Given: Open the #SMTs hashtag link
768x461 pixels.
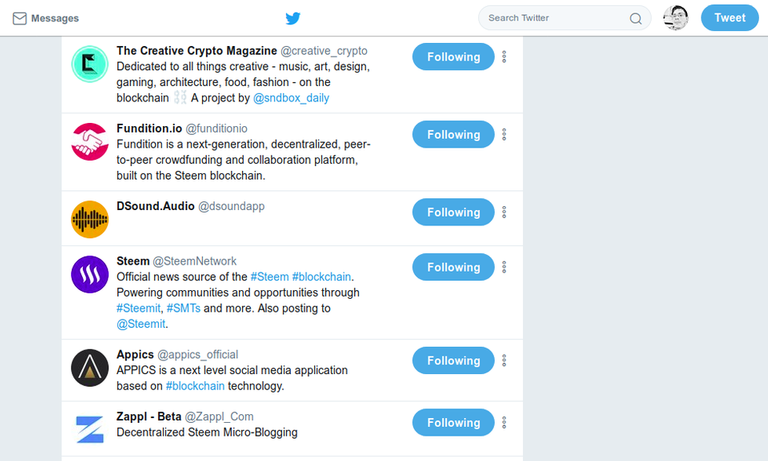Looking at the screenshot, I should pyautogui.click(x=183, y=308).
